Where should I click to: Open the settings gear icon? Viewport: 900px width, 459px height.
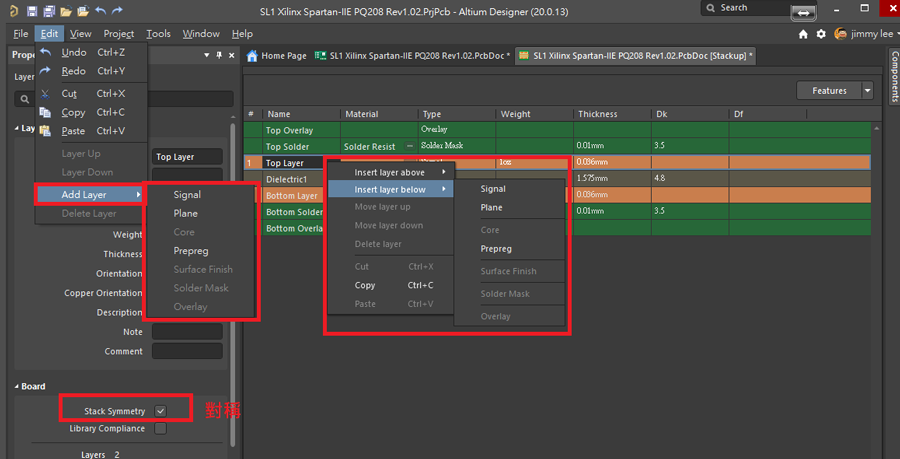point(821,33)
